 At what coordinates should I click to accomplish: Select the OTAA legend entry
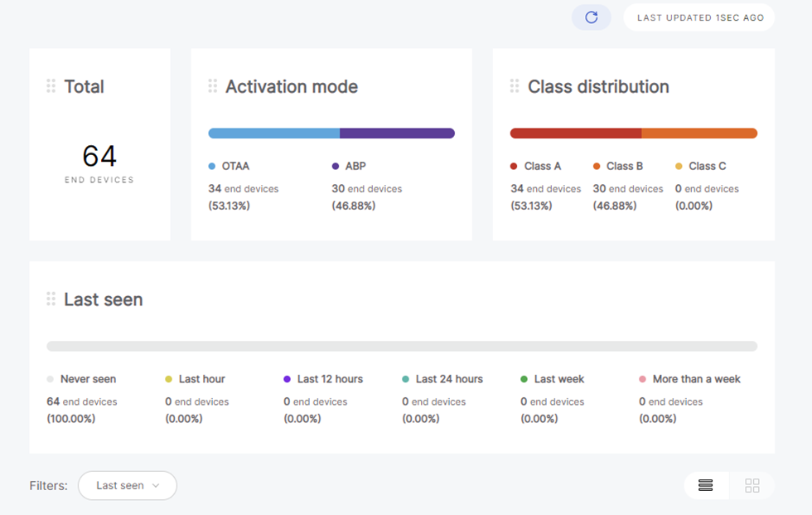[x=229, y=167]
